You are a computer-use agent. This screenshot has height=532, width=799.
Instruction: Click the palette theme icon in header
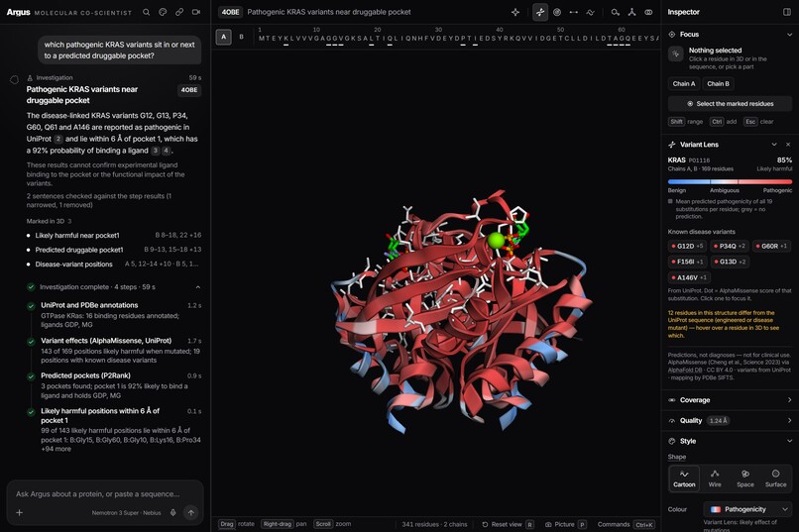163,12
